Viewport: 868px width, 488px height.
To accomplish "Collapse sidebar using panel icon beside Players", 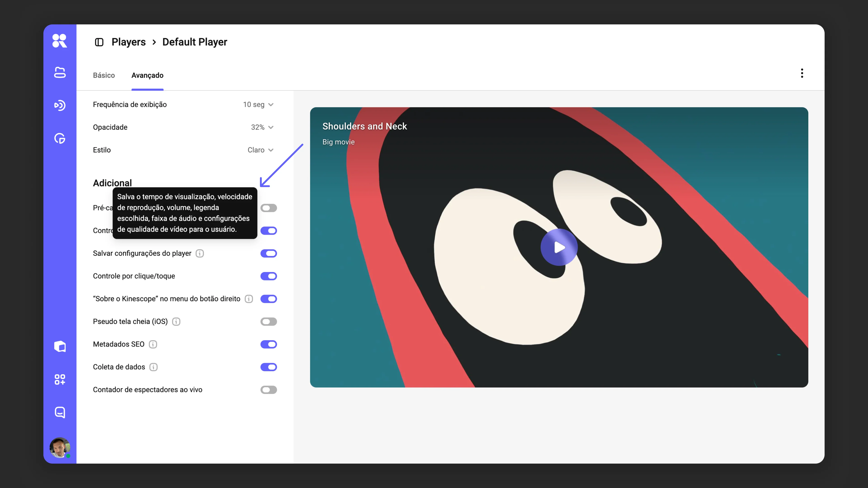I will tap(99, 42).
